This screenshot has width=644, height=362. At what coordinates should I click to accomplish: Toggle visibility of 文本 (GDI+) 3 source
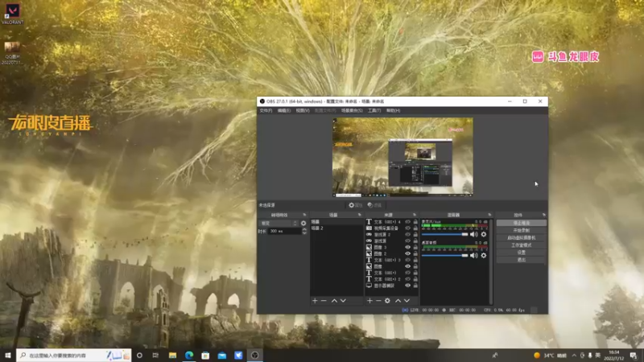(408, 260)
